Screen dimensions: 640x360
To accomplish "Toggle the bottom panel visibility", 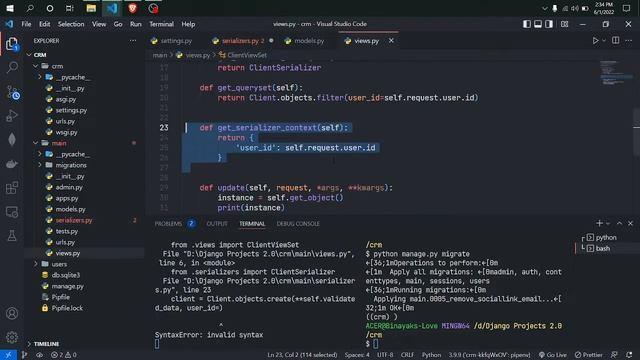I will 538,24.
